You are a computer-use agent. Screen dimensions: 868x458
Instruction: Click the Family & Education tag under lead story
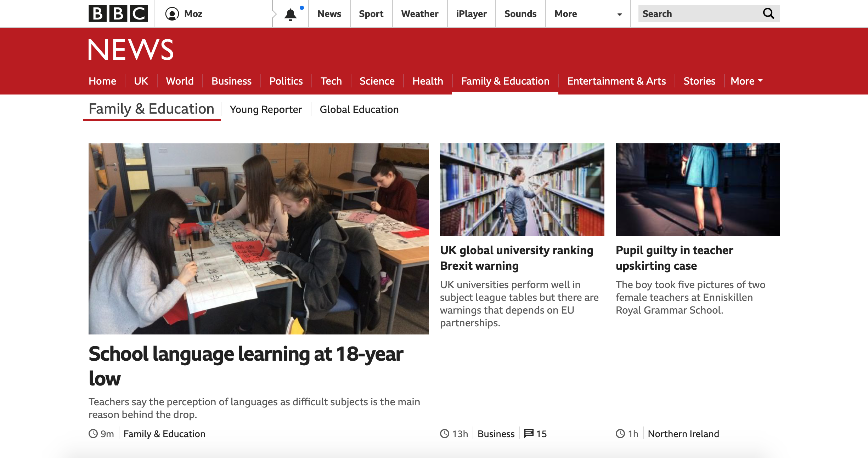point(164,434)
